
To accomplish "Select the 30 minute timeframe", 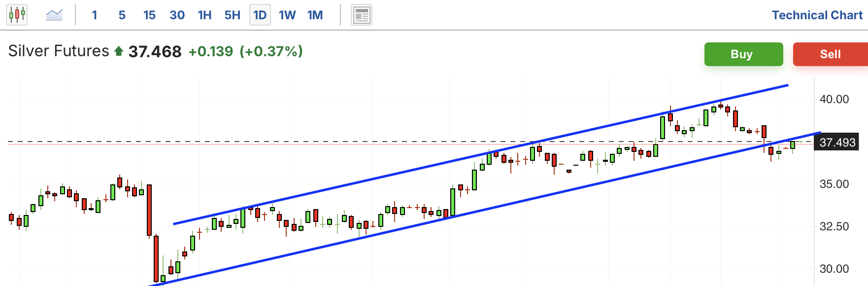I will click(177, 15).
